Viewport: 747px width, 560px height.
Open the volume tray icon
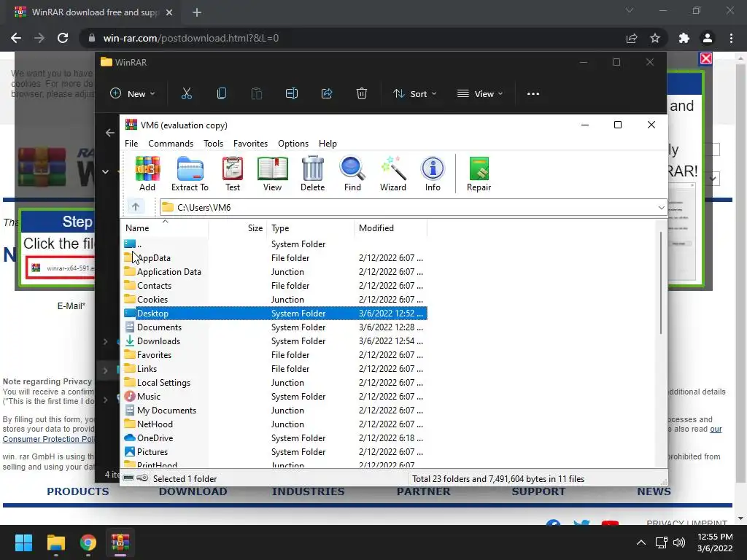pos(679,542)
